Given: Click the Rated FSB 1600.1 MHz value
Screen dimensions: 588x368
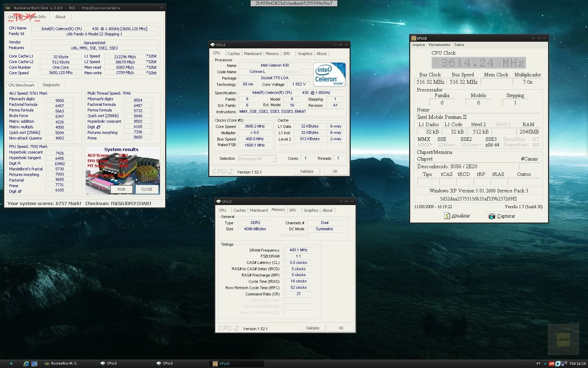Looking at the screenshot, I should [254, 145].
